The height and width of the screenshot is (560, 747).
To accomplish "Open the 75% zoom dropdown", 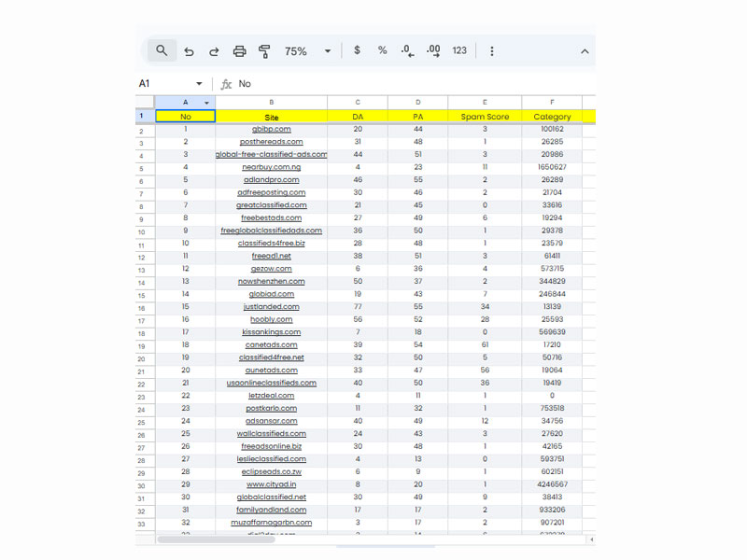I will point(307,51).
